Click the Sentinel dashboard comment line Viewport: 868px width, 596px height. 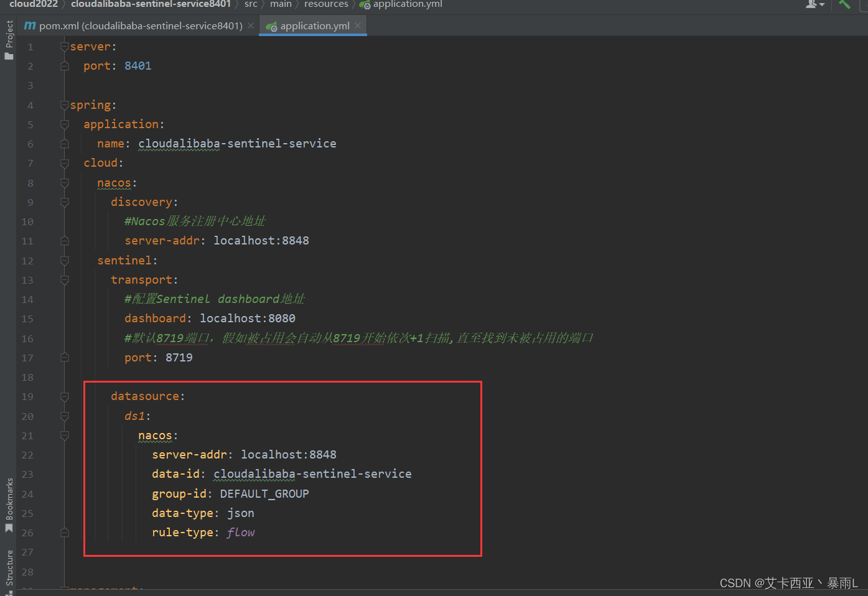[215, 299]
